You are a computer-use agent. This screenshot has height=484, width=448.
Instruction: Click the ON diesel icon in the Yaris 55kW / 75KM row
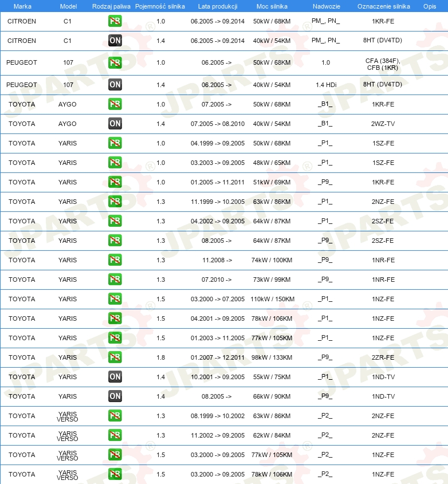point(115,376)
